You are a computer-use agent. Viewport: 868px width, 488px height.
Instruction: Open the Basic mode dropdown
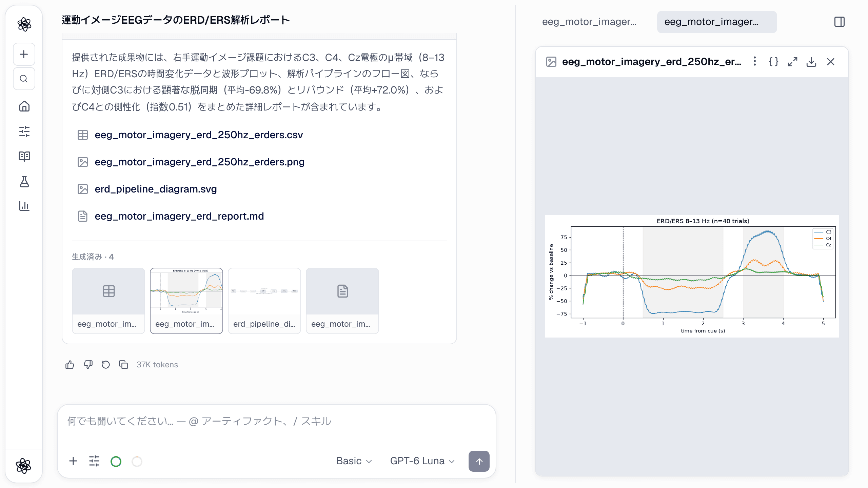tap(354, 461)
